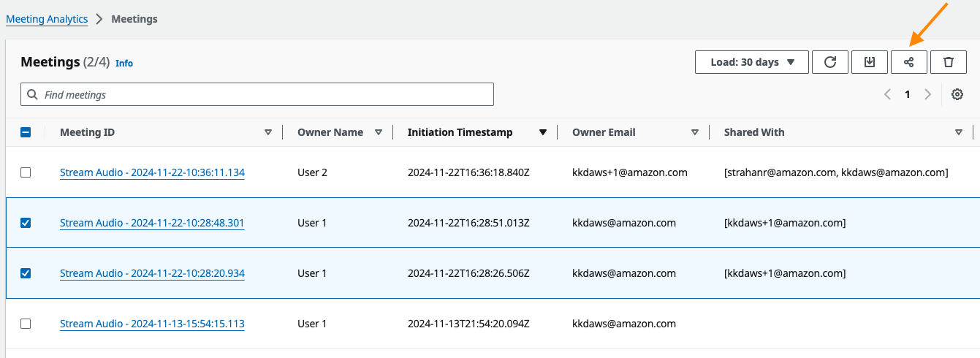Navigate to Meeting Analytics breadcrumb
980x358 pixels.
tap(47, 19)
